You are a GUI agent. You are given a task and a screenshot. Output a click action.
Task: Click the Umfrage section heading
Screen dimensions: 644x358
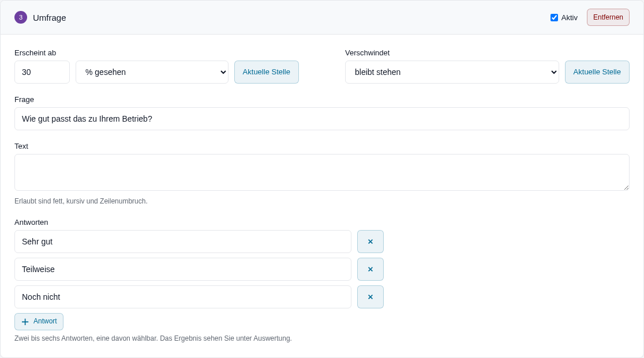click(x=49, y=18)
